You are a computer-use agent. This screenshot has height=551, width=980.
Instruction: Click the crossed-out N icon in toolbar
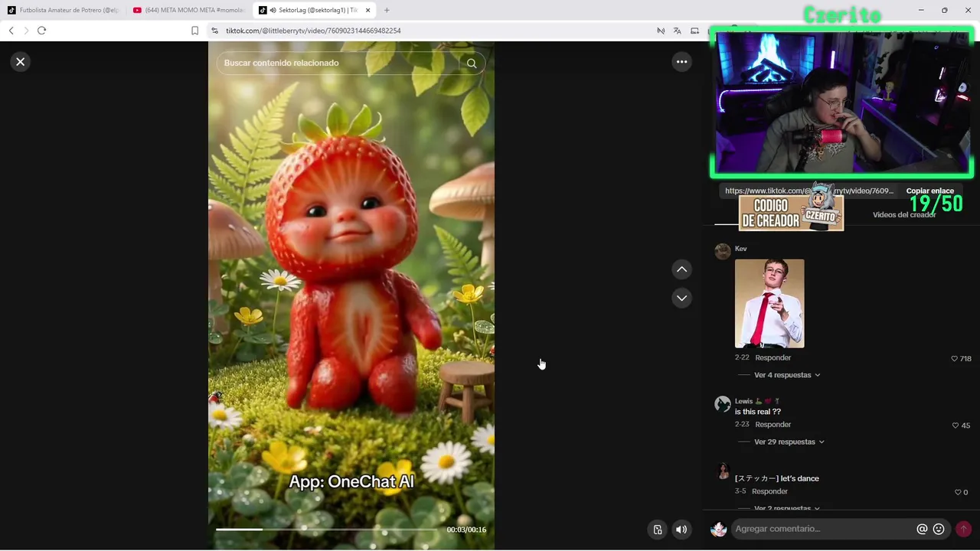tap(660, 31)
